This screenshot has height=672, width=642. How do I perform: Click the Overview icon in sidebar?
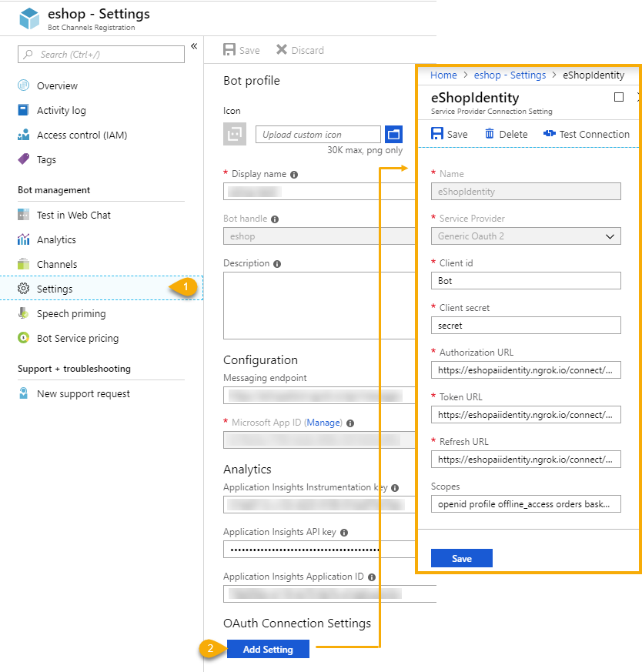pos(24,85)
